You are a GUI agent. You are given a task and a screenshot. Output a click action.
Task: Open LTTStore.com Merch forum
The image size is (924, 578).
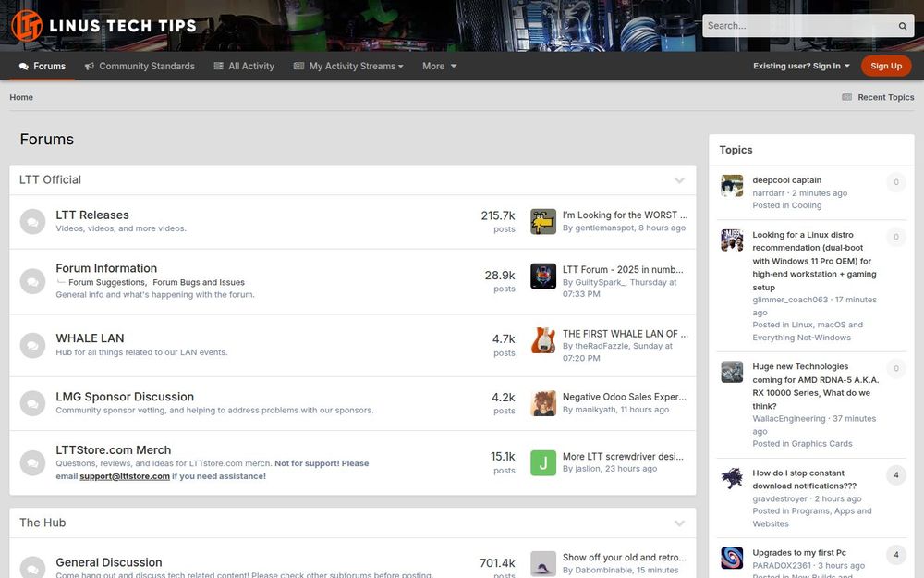tap(113, 450)
